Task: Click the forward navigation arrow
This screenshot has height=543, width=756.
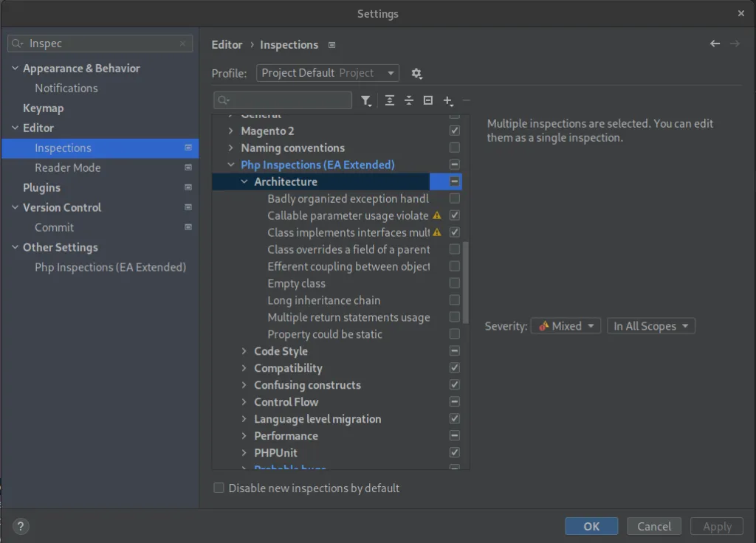Action: click(735, 44)
